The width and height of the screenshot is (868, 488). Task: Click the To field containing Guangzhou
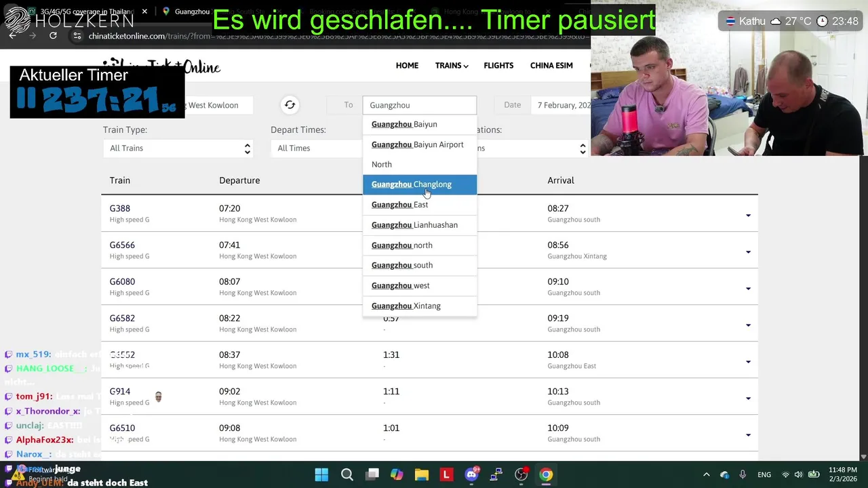[420, 105]
